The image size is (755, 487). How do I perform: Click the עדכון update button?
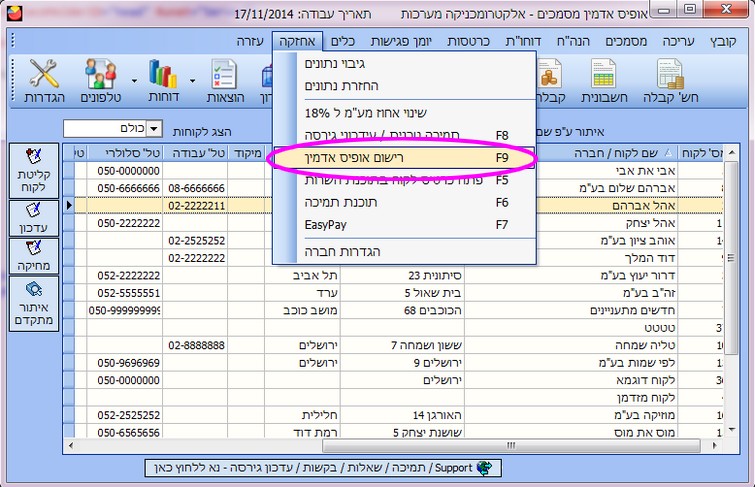click(x=34, y=218)
